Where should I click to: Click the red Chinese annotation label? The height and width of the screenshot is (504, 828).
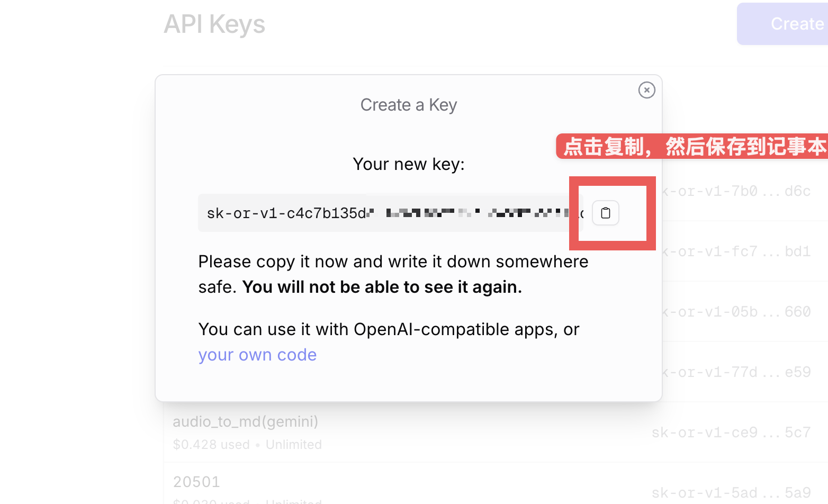[692, 146]
